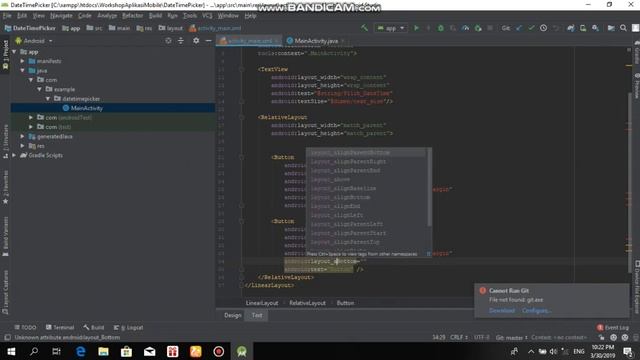Viewport: 640px width, 360px height.
Task: Open Microsoft Edge from the taskbar
Action: tap(80, 351)
